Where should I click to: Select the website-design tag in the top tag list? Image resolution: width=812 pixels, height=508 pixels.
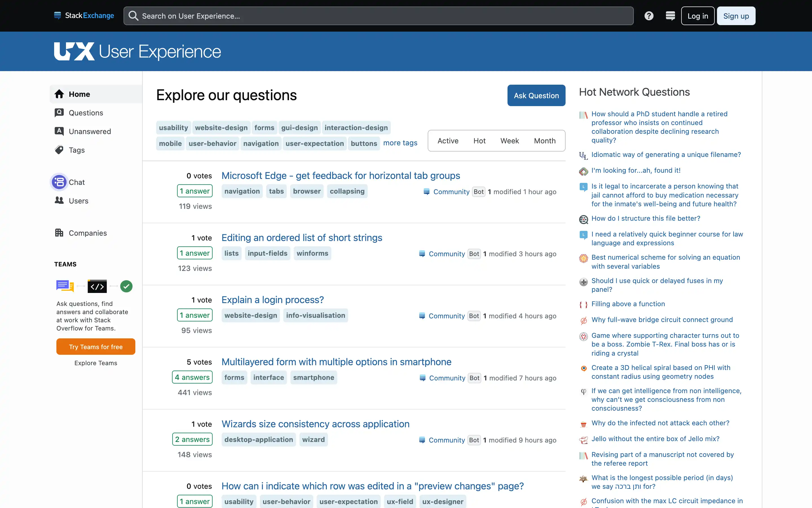pyautogui.click(x=221, y=128)
